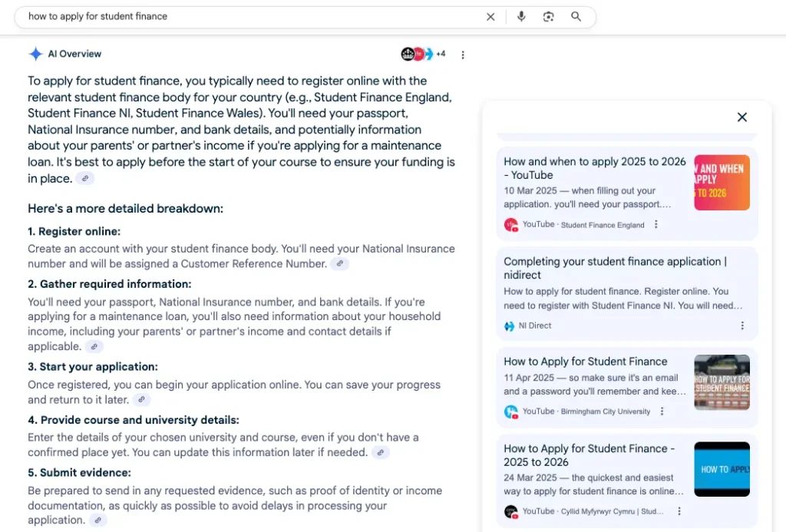
Task: Open options for Birmingham City University result
Action: [662, 411]
